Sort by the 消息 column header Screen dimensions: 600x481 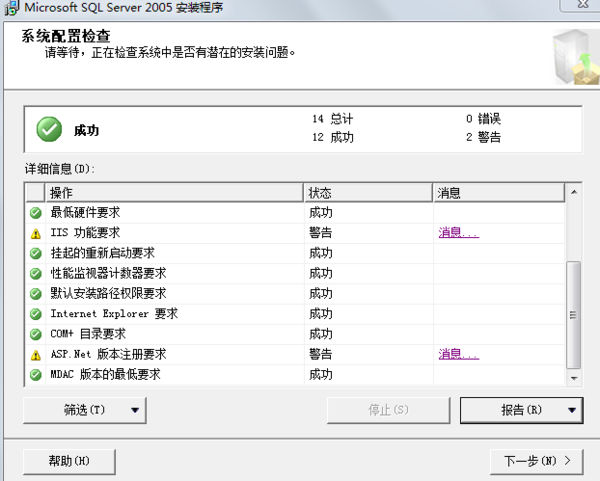(499, 193)
